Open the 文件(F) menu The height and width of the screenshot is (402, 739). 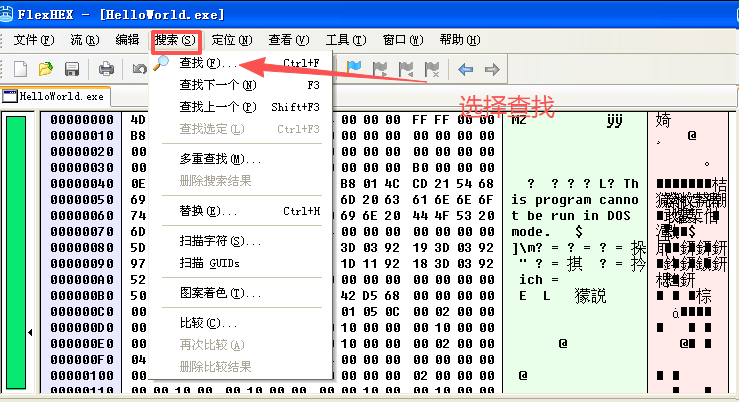click(34, 40)
